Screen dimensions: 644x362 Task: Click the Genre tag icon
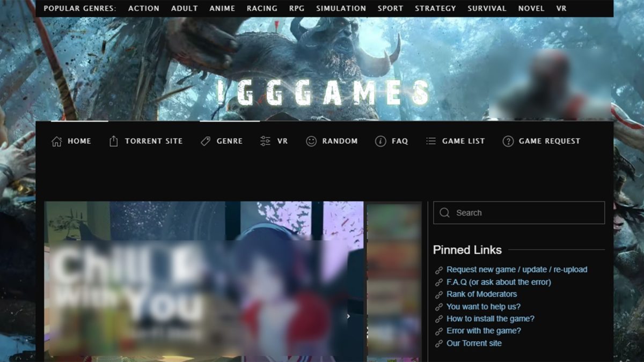pyautogui.click(x=205, y=141)
